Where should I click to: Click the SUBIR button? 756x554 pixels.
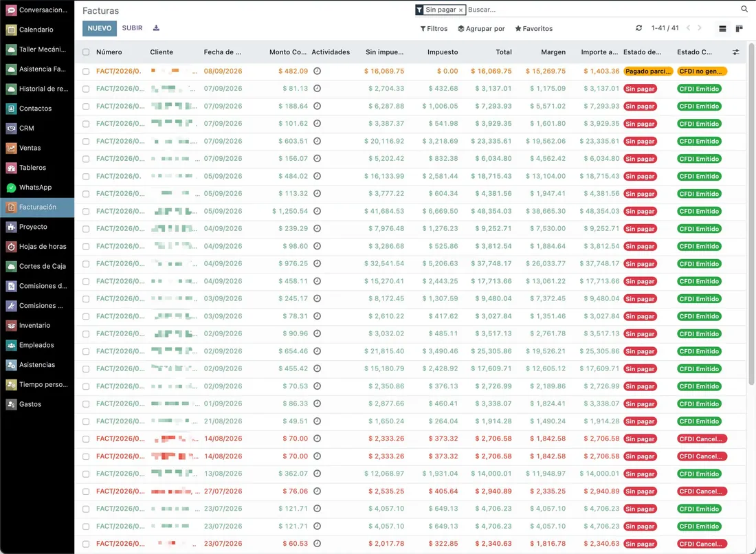coord(132,28)
